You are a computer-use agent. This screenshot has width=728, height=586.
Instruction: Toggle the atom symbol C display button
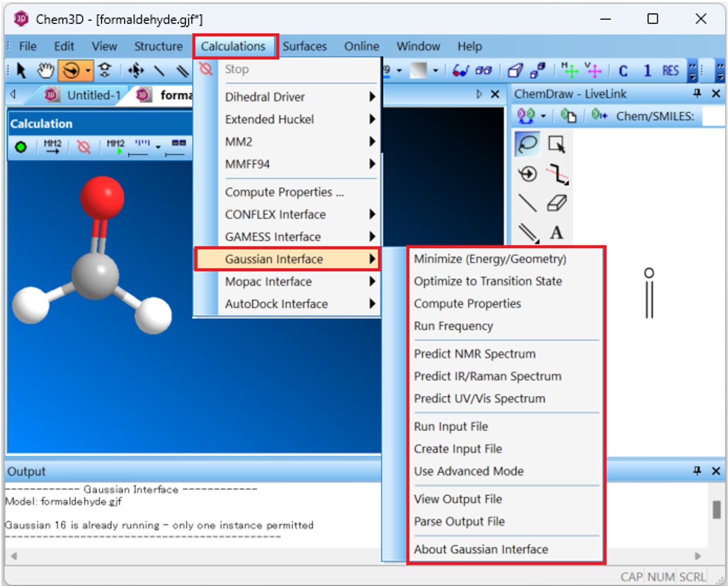(623, 71)
